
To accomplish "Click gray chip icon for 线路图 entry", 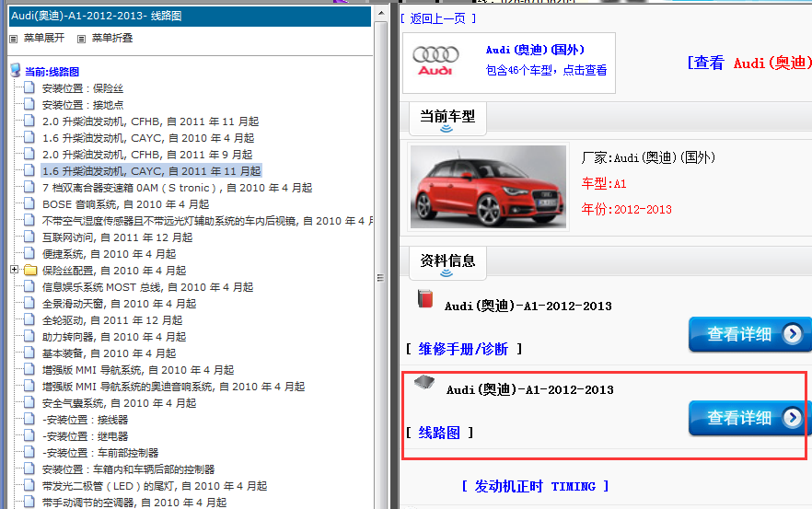I will (x=424, y=382).
